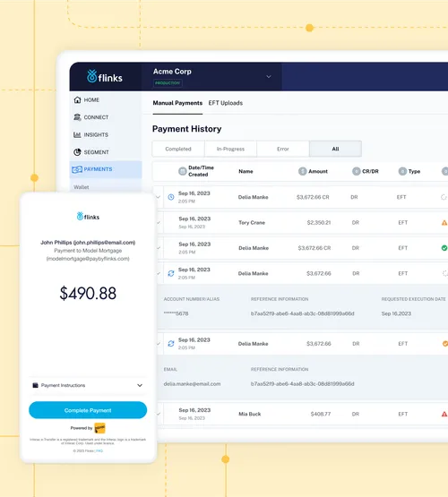Click the $2,350.21 amount
The height and width of the screenshot is (497, 448).
[x=319, y=222]
